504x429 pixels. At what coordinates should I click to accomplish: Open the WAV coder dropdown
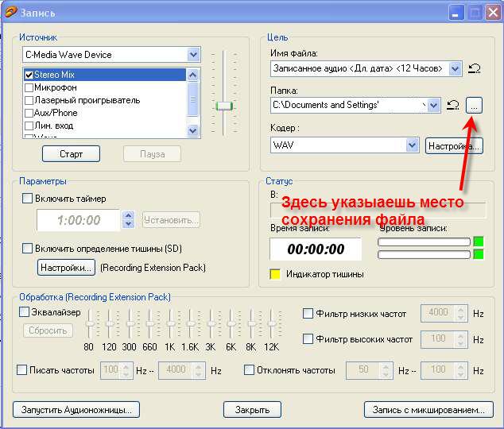412,145
